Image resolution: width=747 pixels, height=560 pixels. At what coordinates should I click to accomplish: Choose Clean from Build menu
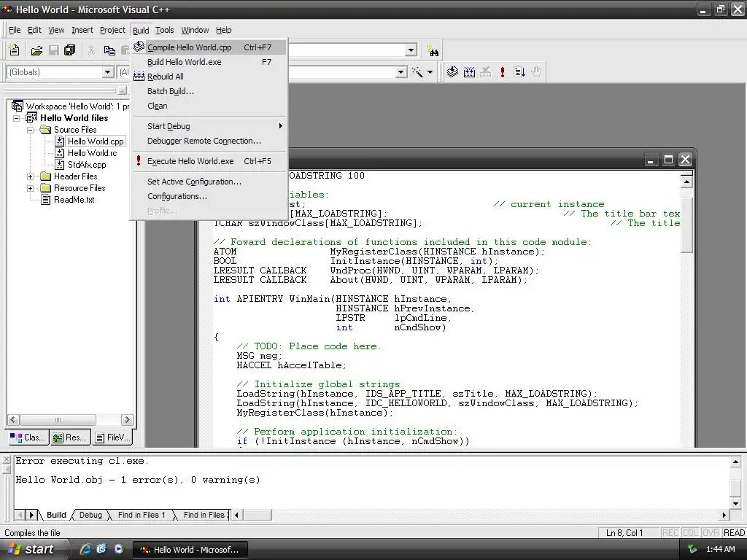(209, 106)
